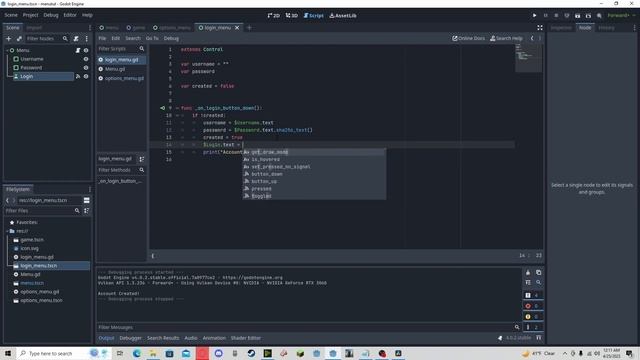Select the Password node in scene tree
640x360 pixels.
(31, 68)
